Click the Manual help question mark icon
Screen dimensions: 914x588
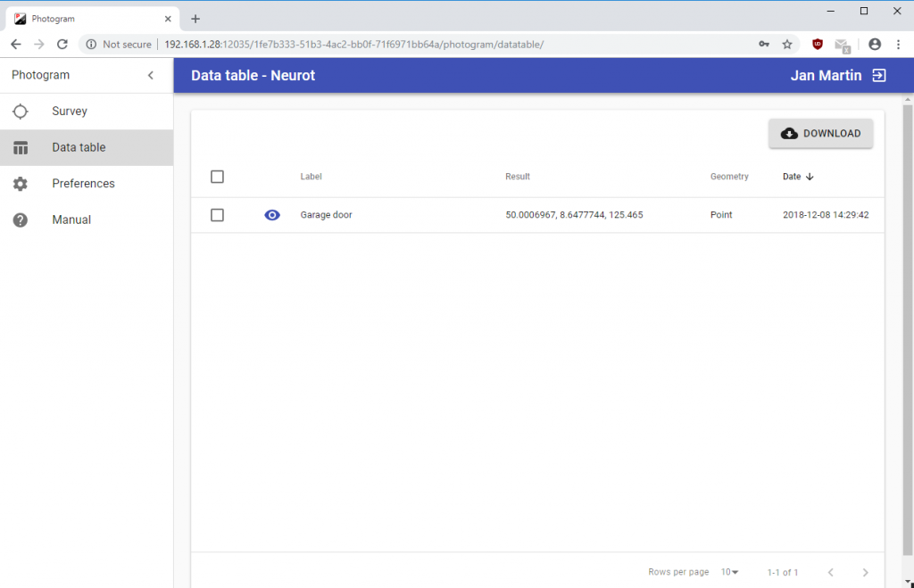tap(21, 220)
